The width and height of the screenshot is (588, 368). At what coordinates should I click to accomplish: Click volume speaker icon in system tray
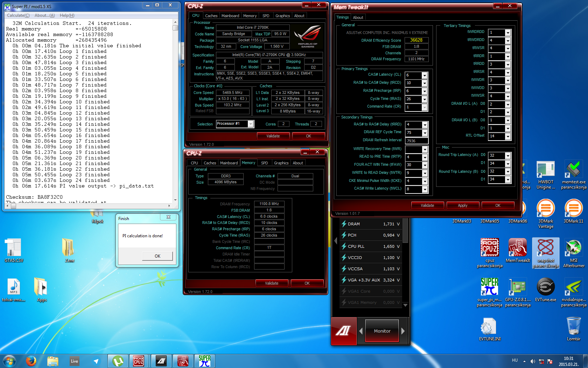pyautogui.click(x=532, y=361)
